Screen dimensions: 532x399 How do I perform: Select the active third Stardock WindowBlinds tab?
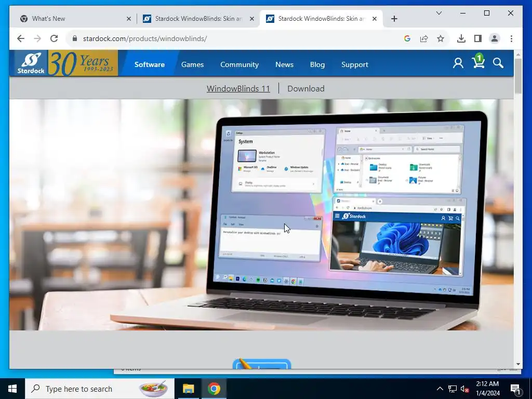[x=321, y=19]
